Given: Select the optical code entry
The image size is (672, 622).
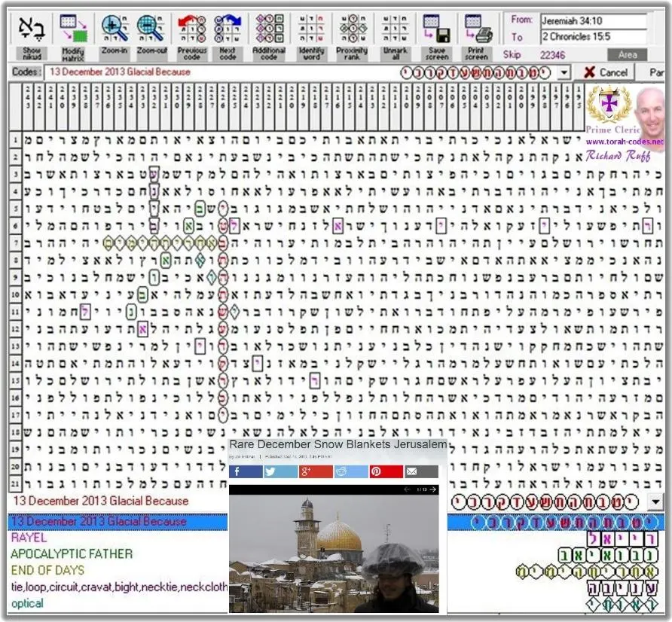Looking at the screenshot, I should (x=27, y=604).
